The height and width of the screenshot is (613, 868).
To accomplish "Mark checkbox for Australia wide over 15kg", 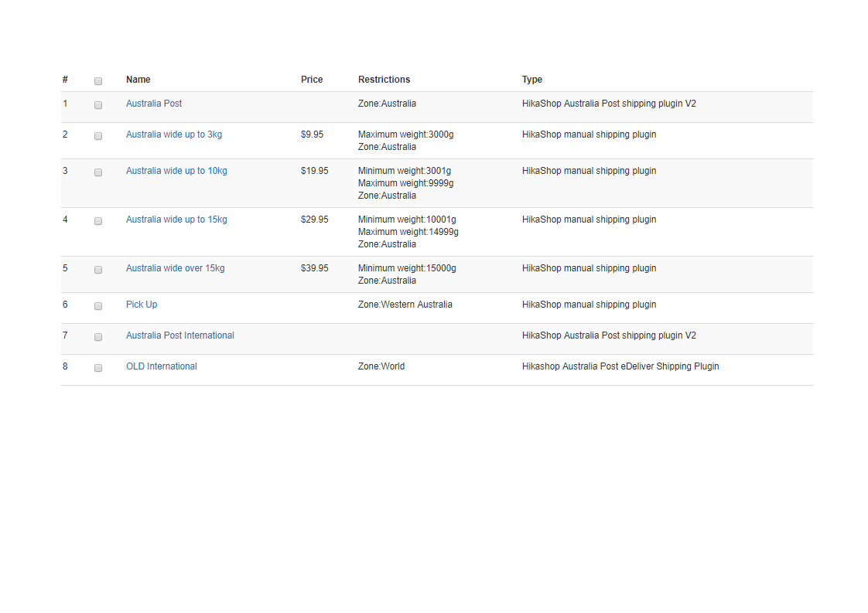I will (x=98, y=270).
